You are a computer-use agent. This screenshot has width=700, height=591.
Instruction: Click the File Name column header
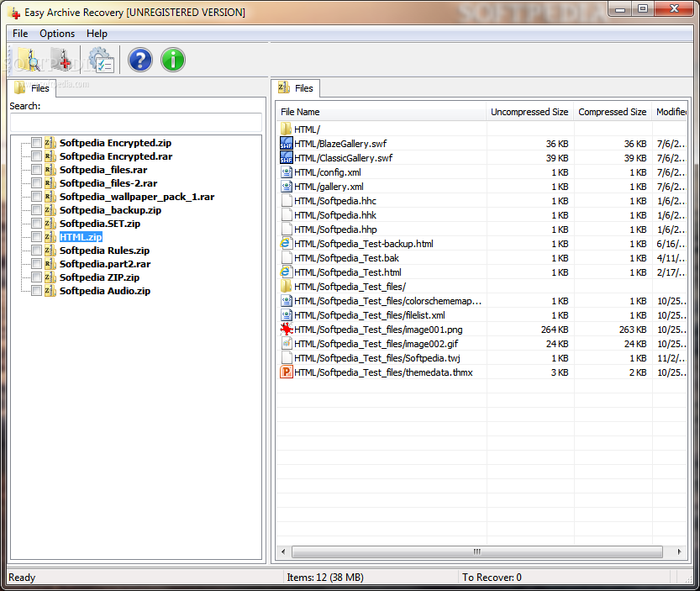(381, 112)
